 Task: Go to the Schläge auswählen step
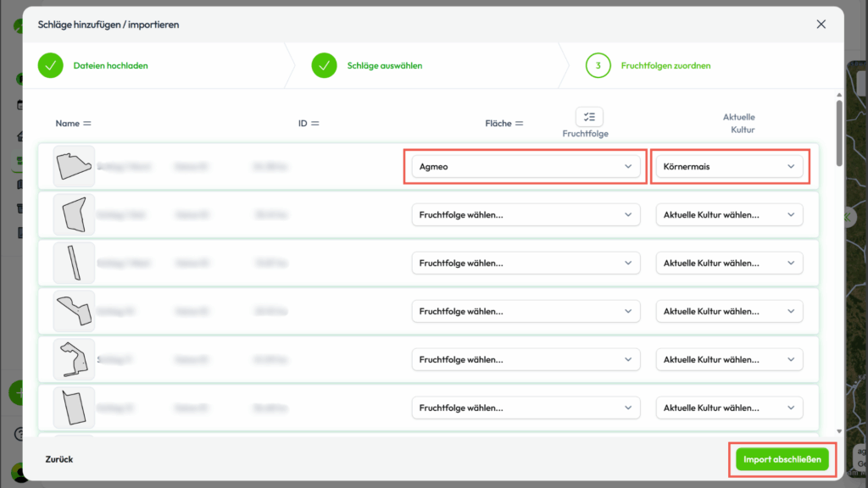pyautogui.click(x=384, y=65)
